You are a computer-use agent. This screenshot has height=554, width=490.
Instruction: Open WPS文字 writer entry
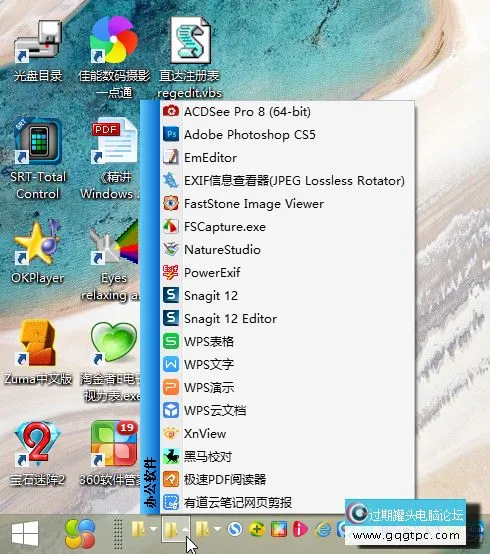pos(287,365)
